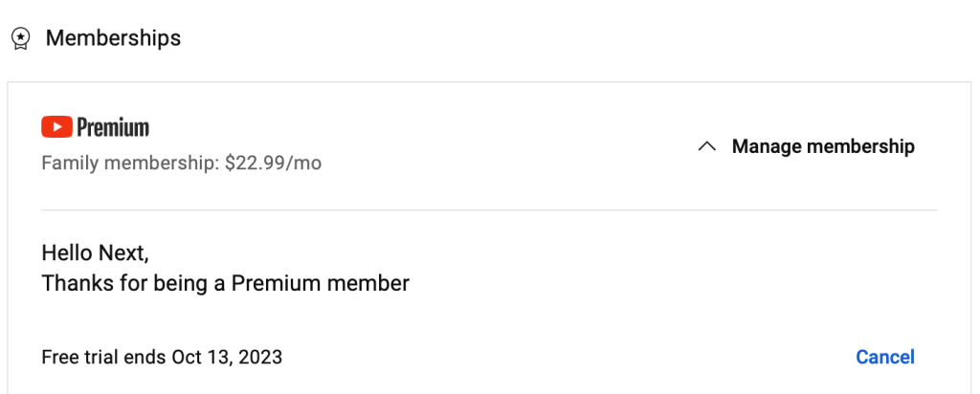Click the $22.99/mo price text
The height and width of the screenshot is (394, 980).
coord(273,164)
